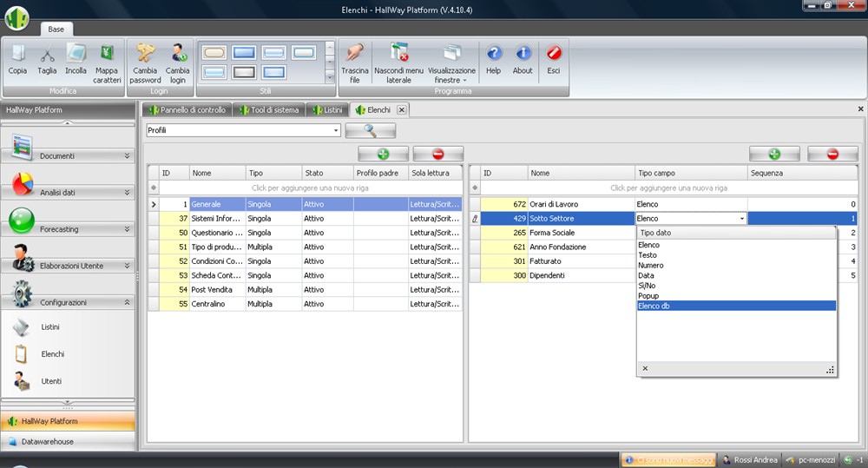The width and height of the screenshot is (868, 468).
Task: Select the dark gray style swatch
Action: 244,72
